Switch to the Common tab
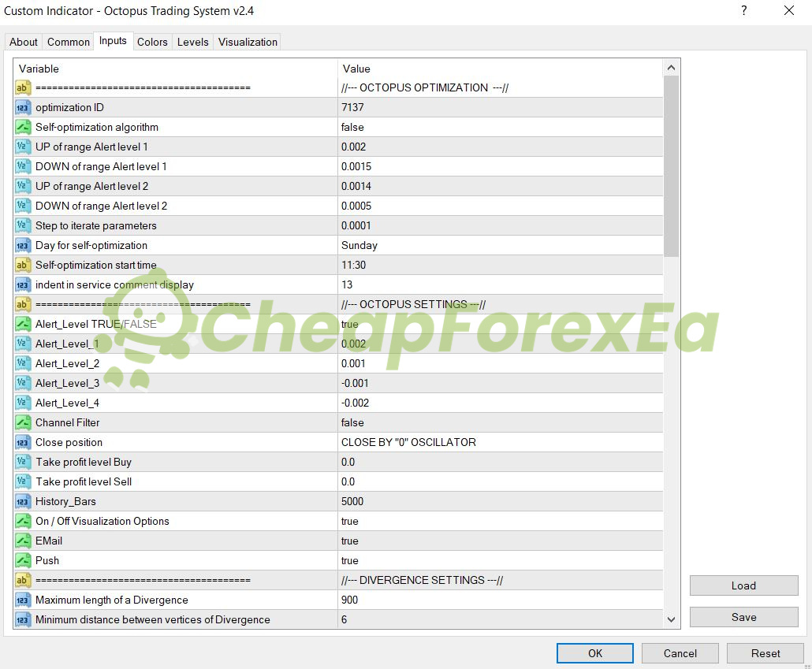 (69, 42)
